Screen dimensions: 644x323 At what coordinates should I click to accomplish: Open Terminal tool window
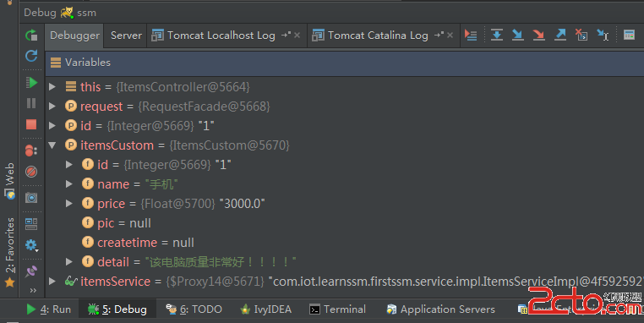click(337, 309)
